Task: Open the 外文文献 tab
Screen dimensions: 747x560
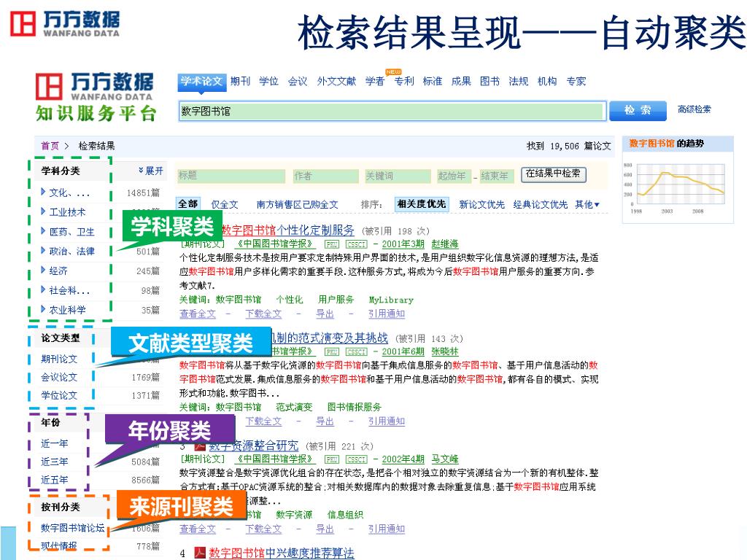Action: pyautogui.click(x=336, y=82)
